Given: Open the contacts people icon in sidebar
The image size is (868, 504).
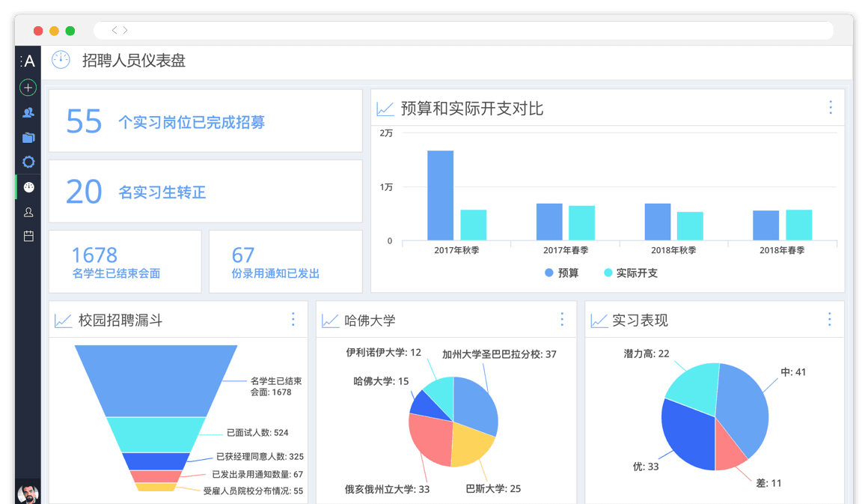Looking at the screenshot, I should (x=28, y=113).
